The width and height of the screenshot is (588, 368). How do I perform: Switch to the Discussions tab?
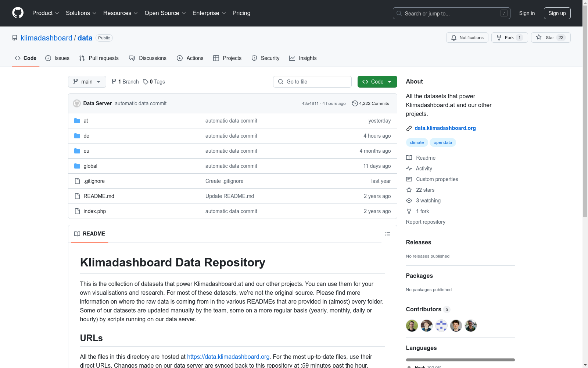pos(148,58)
